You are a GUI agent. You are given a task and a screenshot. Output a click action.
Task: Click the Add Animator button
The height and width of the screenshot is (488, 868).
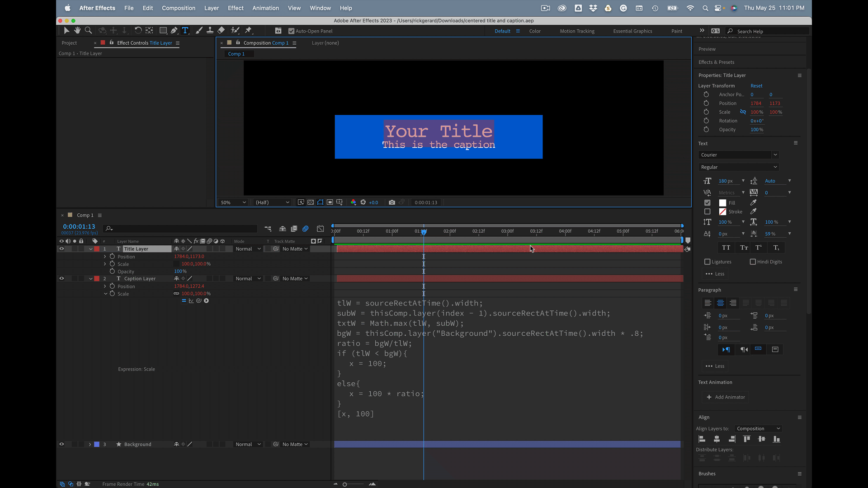tap(726, 397)
